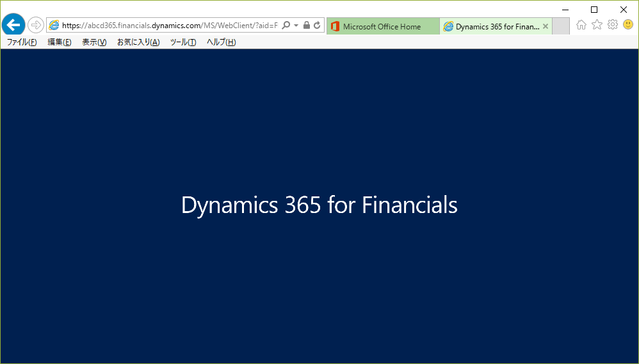Viewport: 639px width, 364px height.
Task: Open the ツール(T) menu
Action: coord(183,42)
